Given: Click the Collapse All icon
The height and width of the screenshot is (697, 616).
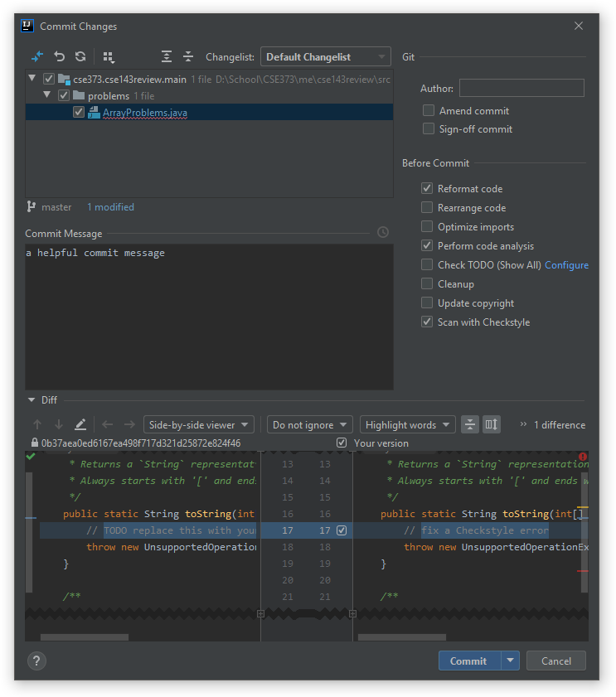Looking at the screenshot, I should (188, 56).
